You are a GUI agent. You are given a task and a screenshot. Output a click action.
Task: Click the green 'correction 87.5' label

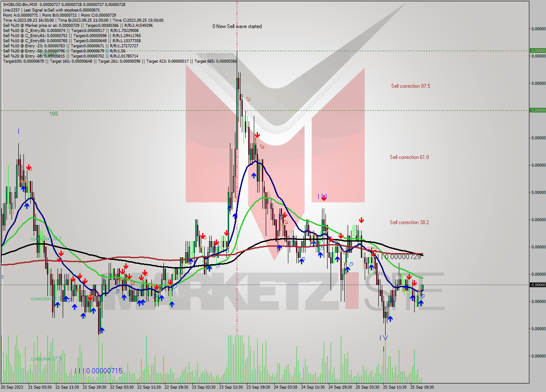pos(46,359)
